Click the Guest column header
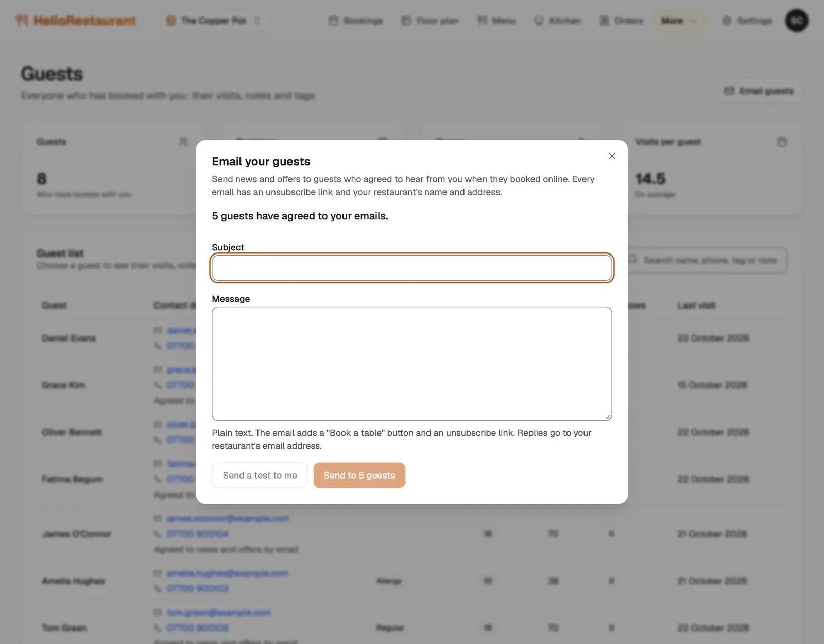824x644 pixels. (x=54, y=306)
